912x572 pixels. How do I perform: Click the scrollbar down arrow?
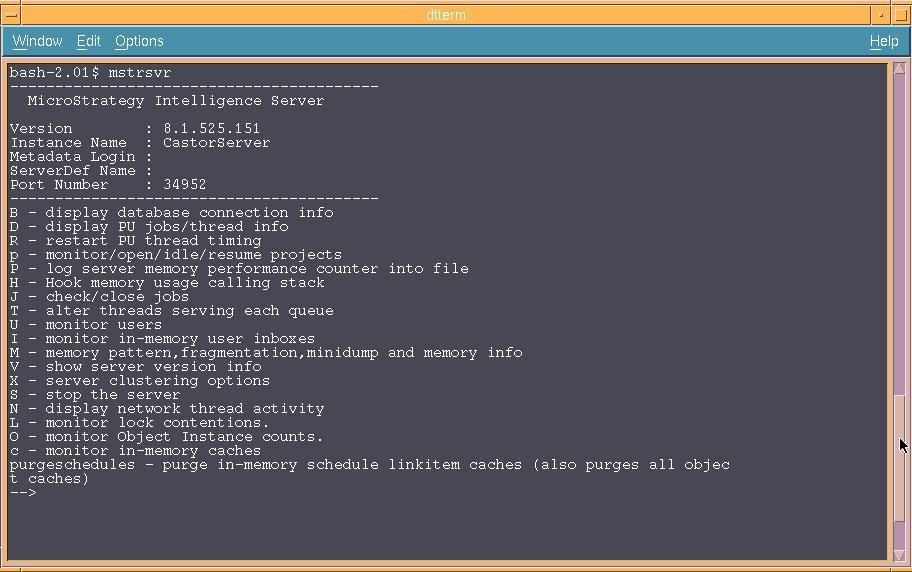point(899,554)
